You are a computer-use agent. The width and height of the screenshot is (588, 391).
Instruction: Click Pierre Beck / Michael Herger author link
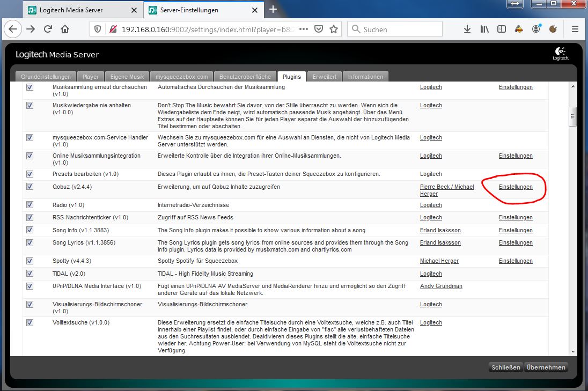click(x=447, y=190)
